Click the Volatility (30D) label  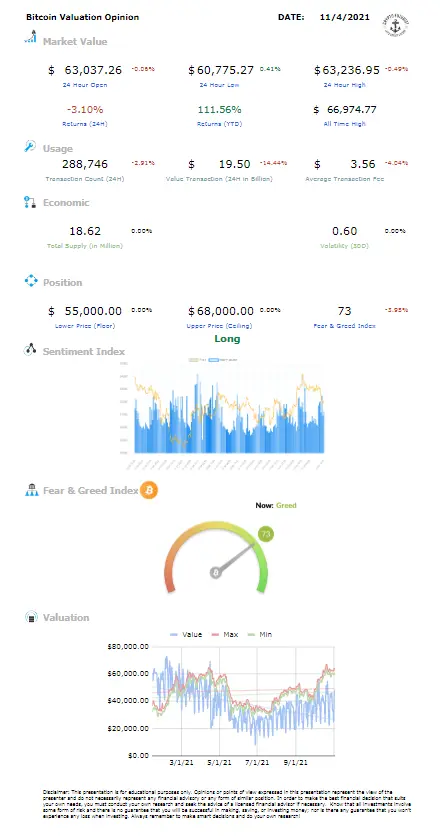click(x=344, y=246)
